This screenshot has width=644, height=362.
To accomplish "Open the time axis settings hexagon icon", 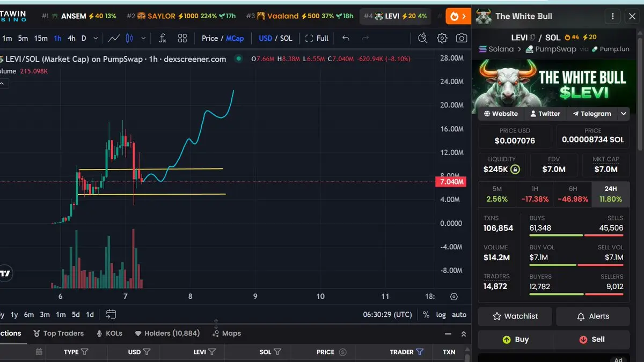I will click(x=454, y=297).
